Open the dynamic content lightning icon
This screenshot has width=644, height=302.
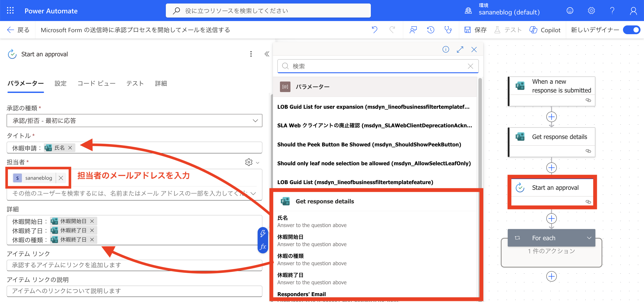[263, 233]
